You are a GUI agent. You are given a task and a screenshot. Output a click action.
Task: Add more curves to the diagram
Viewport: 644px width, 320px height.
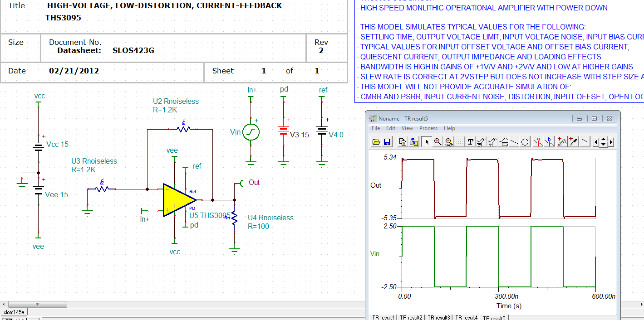point(563,142)
